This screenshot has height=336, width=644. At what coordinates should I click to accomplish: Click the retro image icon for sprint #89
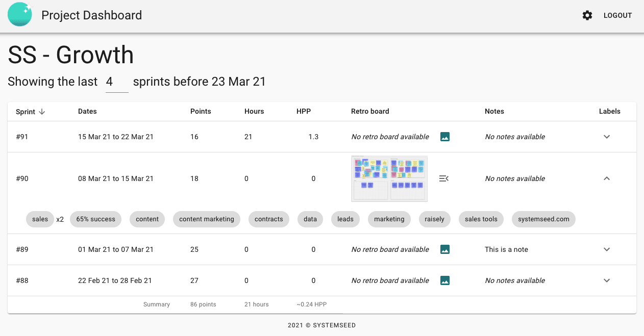pyautogui.click(x=445, y=249)
